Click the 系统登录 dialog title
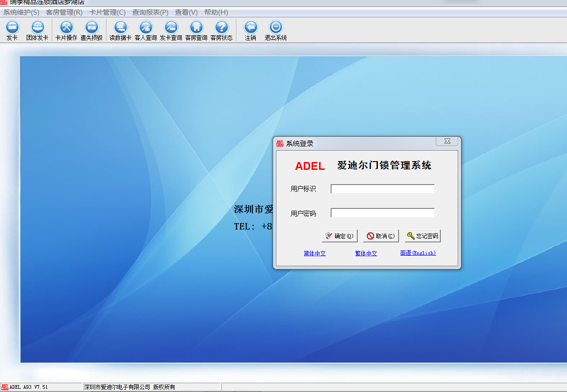This screenshot has height=392, width=567. click(x=300, y=144)
